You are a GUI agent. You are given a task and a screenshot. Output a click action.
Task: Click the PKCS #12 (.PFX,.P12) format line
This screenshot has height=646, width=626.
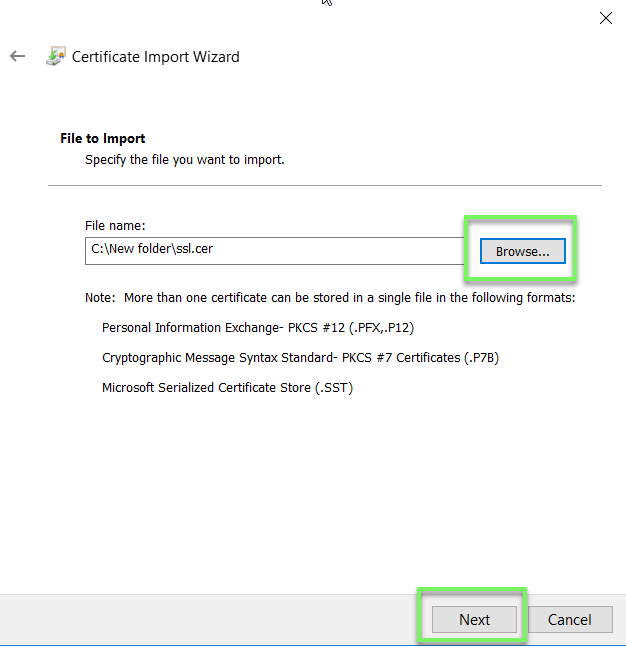point(258,328)
